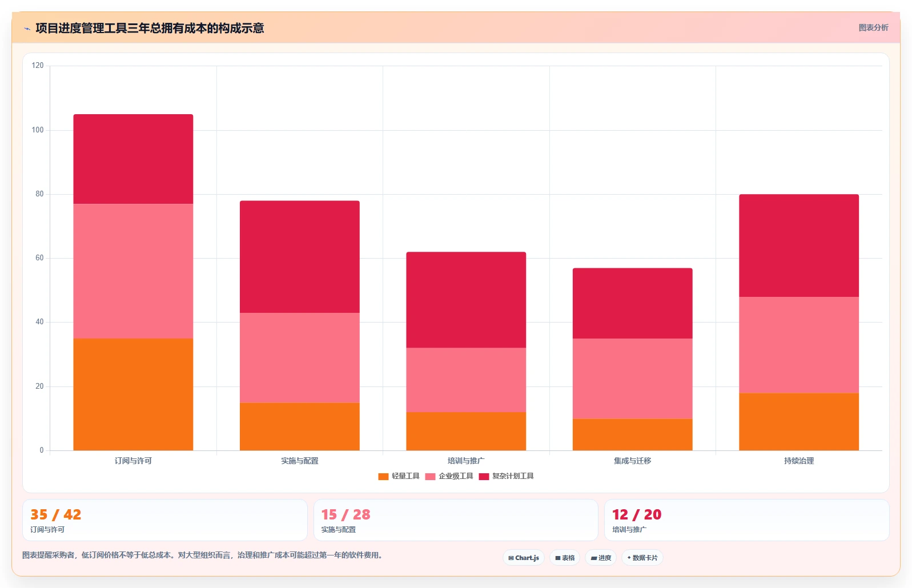Toggle the 复杂计划工具 legend item
912x588 pixels.
point(506,476)
